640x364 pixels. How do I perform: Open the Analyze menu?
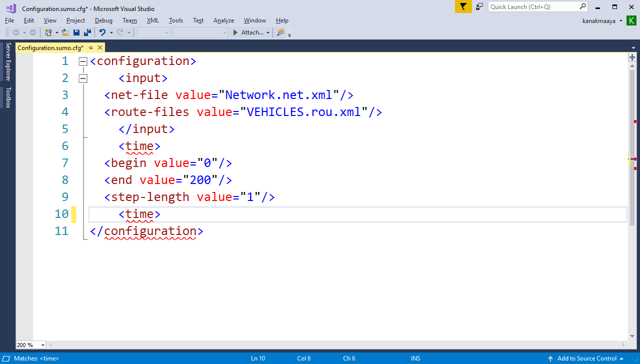[x=223, y=20]
